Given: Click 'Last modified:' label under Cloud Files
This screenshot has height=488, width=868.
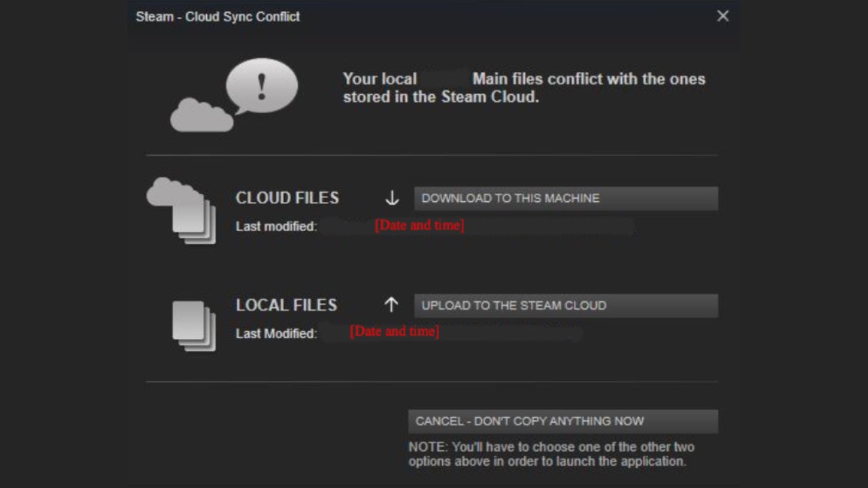Looking at the screenshot, I should pos(276,226).
